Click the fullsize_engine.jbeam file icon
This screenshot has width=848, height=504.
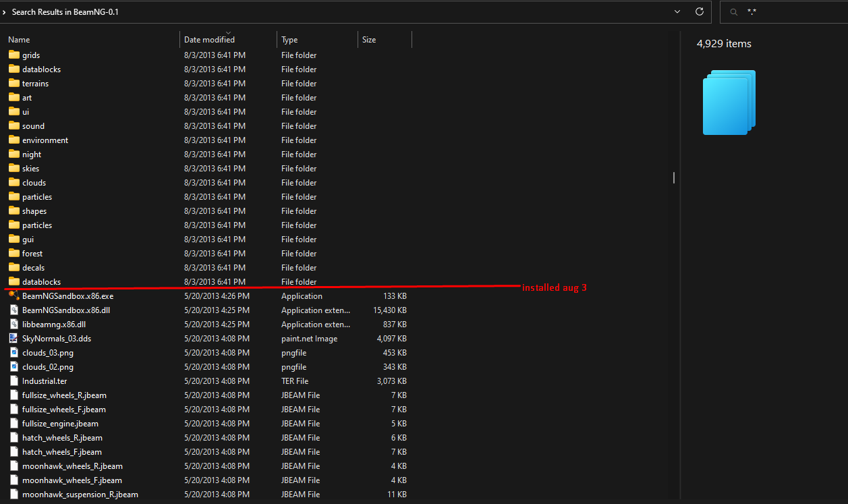pyautogui.click(x=14, y=423)
